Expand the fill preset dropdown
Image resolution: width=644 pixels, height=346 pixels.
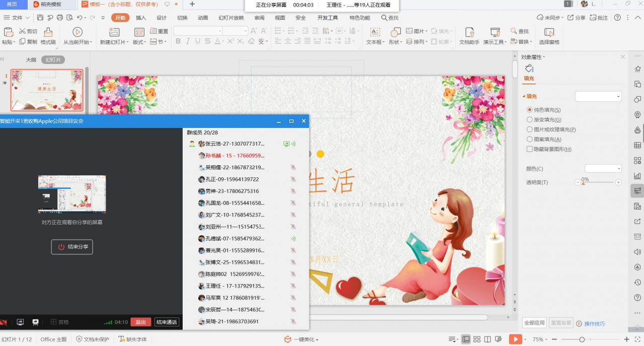click(x=598, y=96)
